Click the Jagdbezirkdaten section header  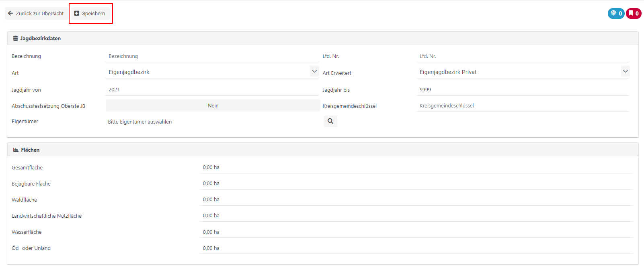(40, 39)
